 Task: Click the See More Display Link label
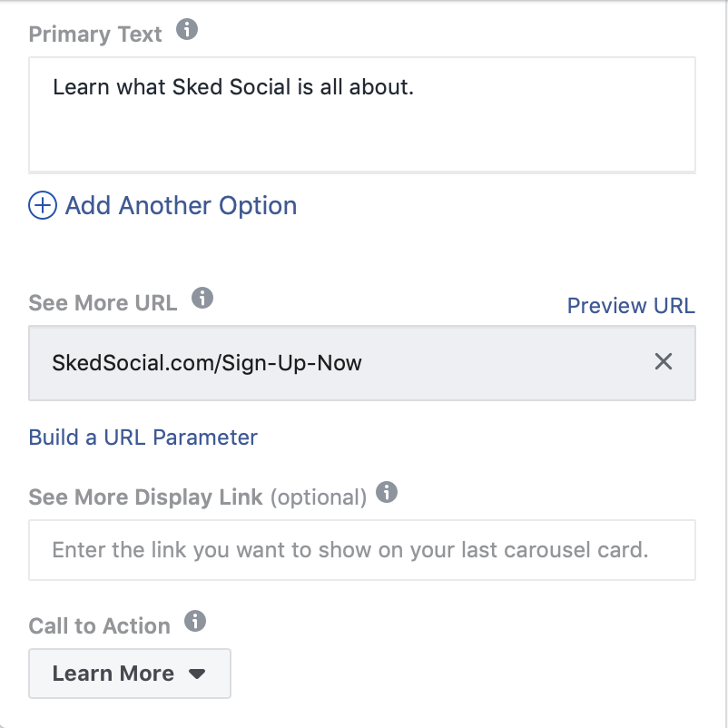(146, 497)
